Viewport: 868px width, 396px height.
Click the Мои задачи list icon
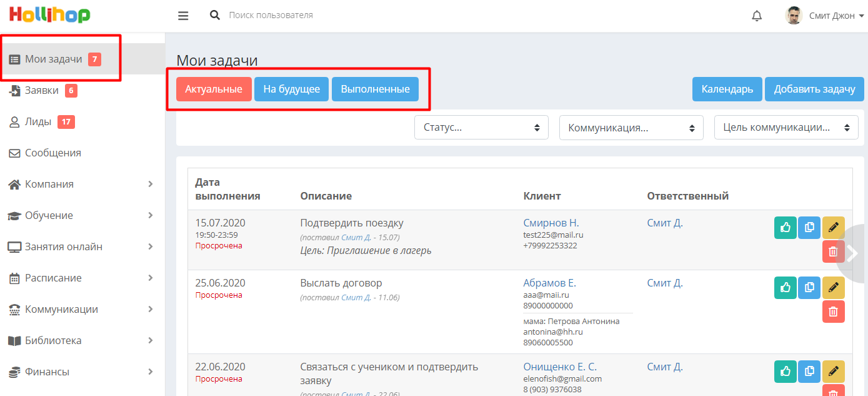tap(14, 59)
